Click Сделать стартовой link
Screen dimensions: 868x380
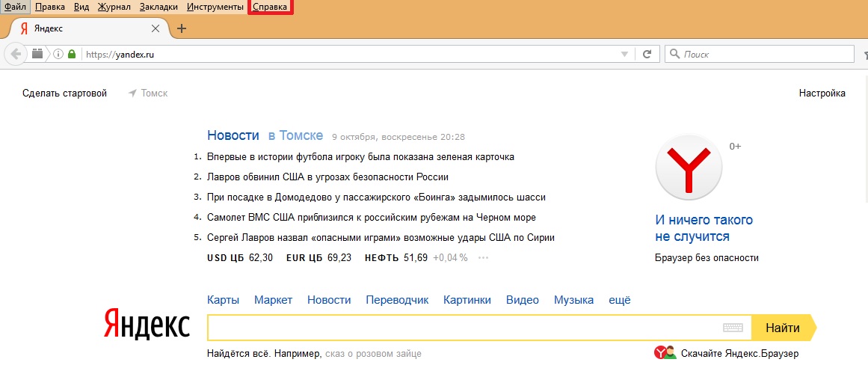click(x=64, y=93)
